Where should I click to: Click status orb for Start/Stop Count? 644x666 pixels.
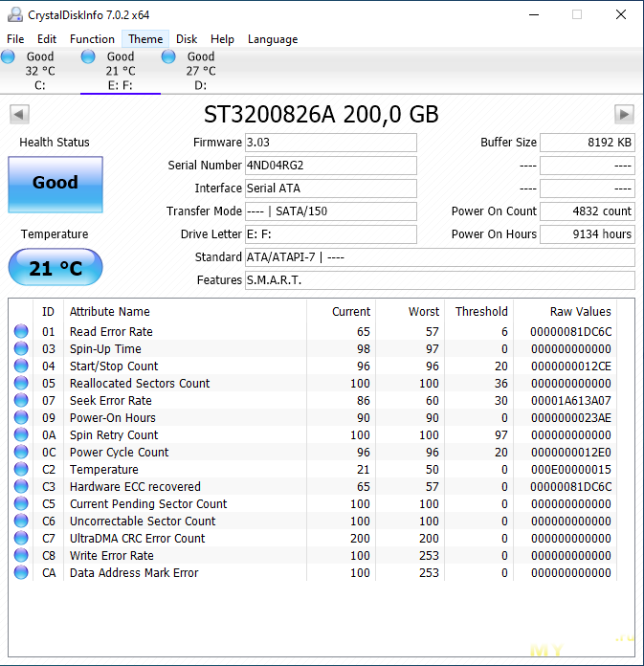(x=21, y=366)
